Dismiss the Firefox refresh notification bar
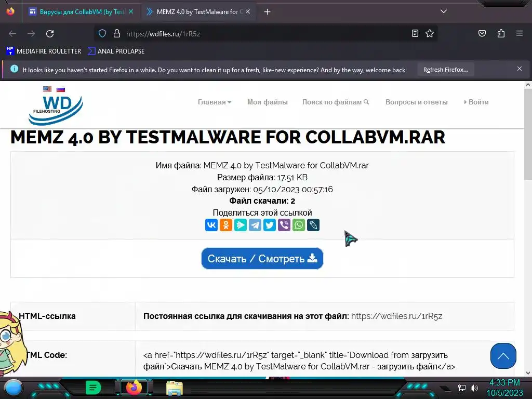The image size is (532, 399). [520, 69]
